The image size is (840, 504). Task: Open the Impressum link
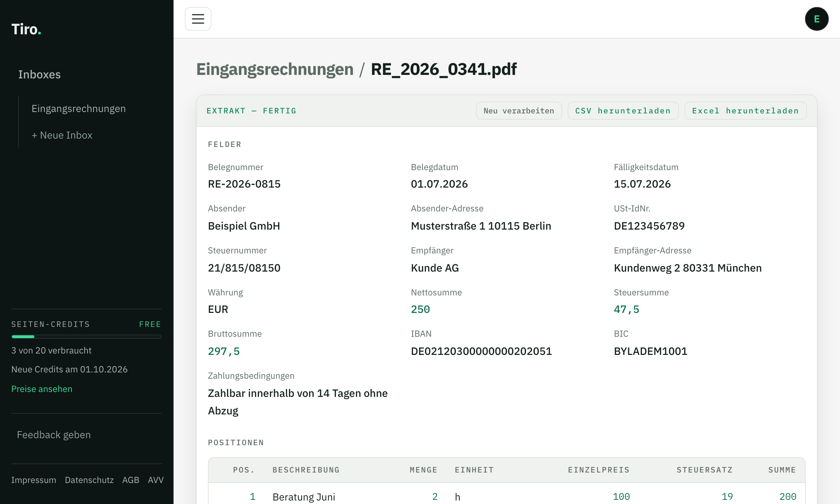point(34,480)
